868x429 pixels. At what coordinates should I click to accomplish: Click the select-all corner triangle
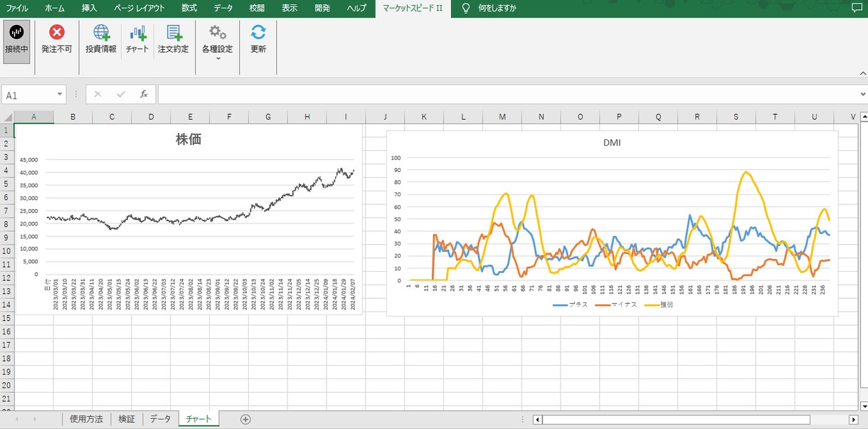pos(7,117)
